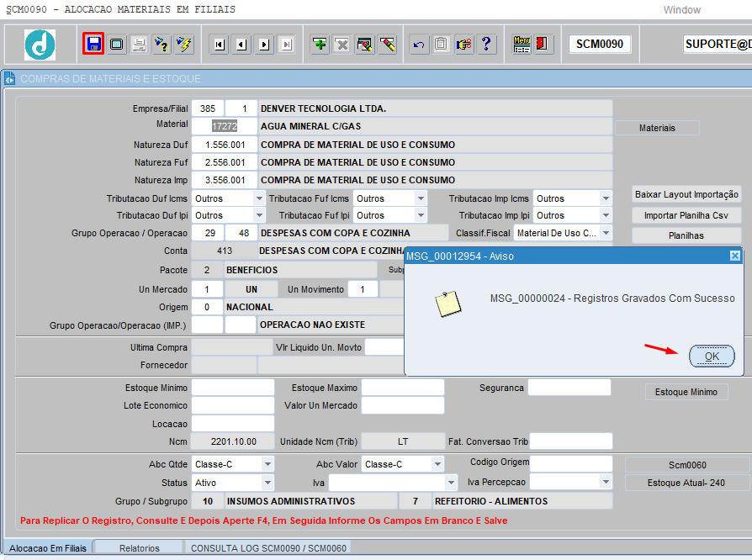Image resolution: width=752 pixels, height=560 pixels.
Task: Click the green plus Insert Record icon
Action: coord(320,45)
